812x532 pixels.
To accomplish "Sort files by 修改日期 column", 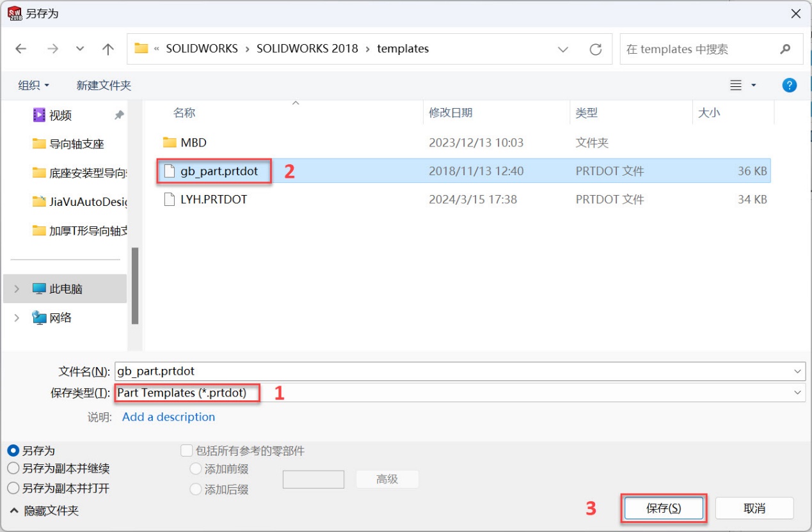I will 450,113.
